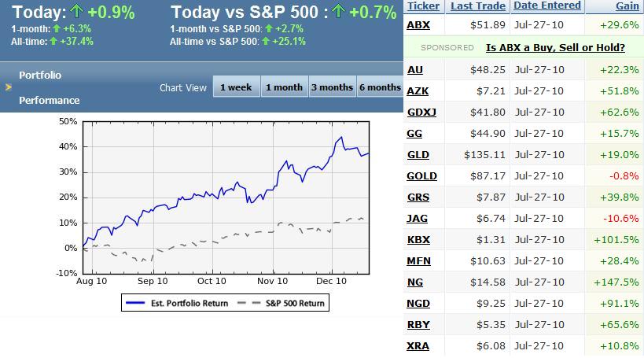Open the Performance menu item
Screen dimensions: 644x358
tap(50, 101)
